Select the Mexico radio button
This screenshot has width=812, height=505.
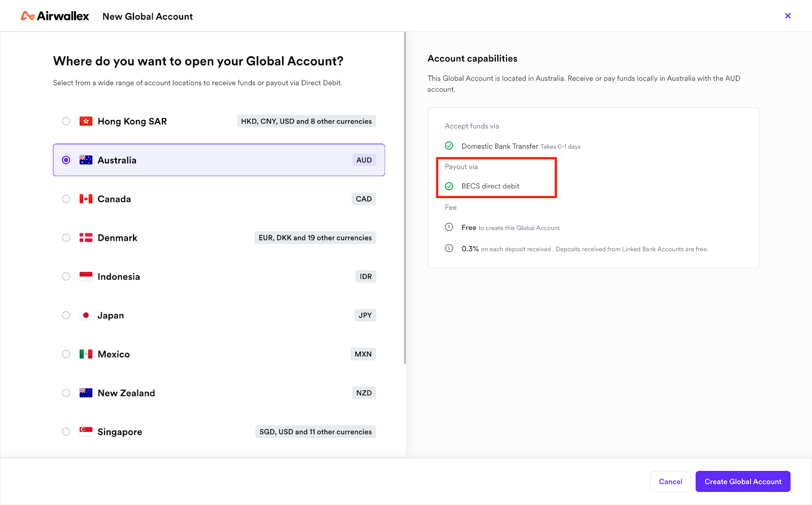tap(66, 354)
